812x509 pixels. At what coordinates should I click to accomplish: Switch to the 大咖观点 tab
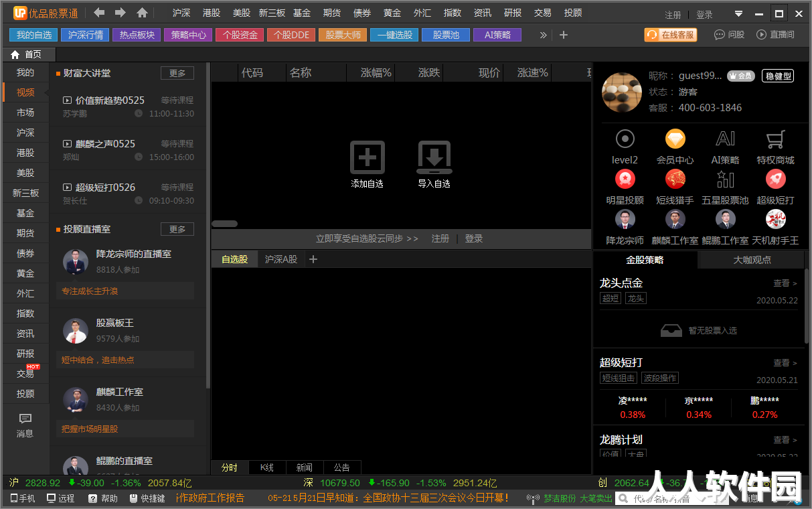(752, 260)
